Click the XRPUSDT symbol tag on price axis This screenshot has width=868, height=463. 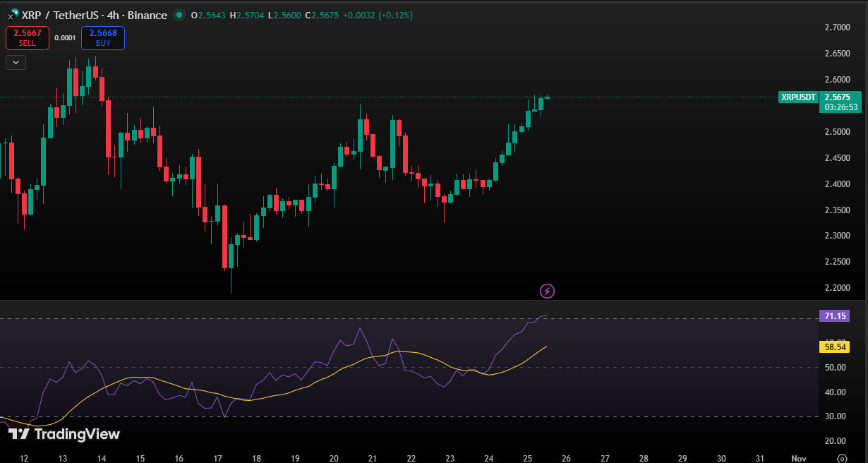(798, 97)
